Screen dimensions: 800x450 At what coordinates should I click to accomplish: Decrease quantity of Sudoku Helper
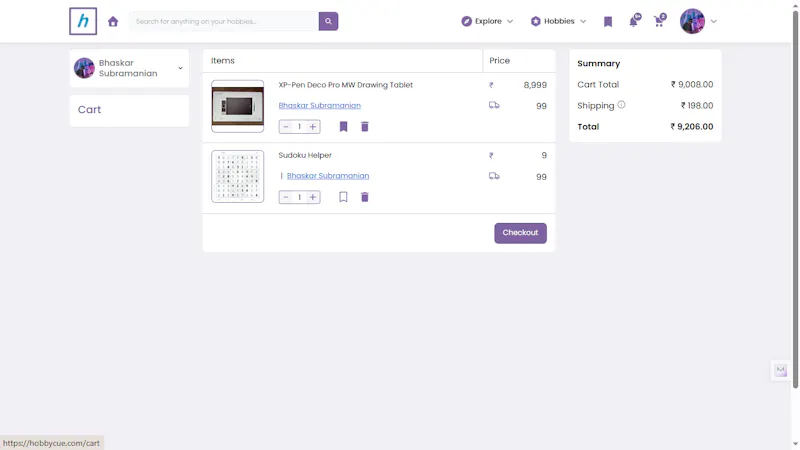286,197
